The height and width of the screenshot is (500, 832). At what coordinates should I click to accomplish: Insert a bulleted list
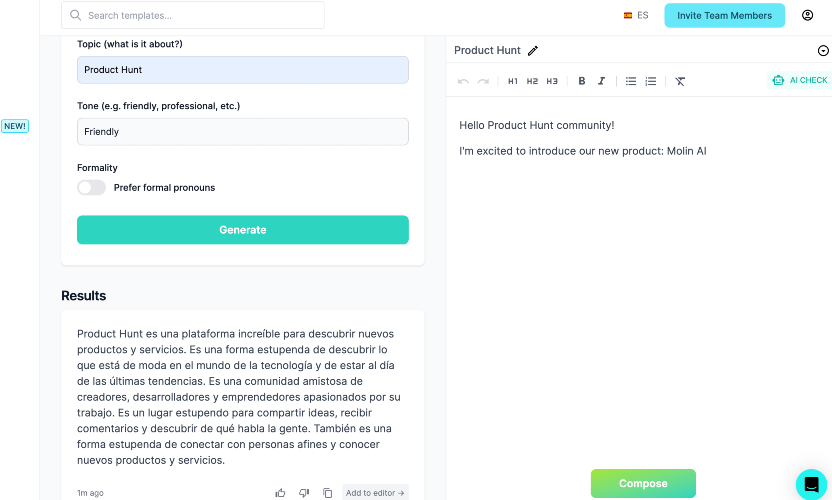tap(631, 81)
